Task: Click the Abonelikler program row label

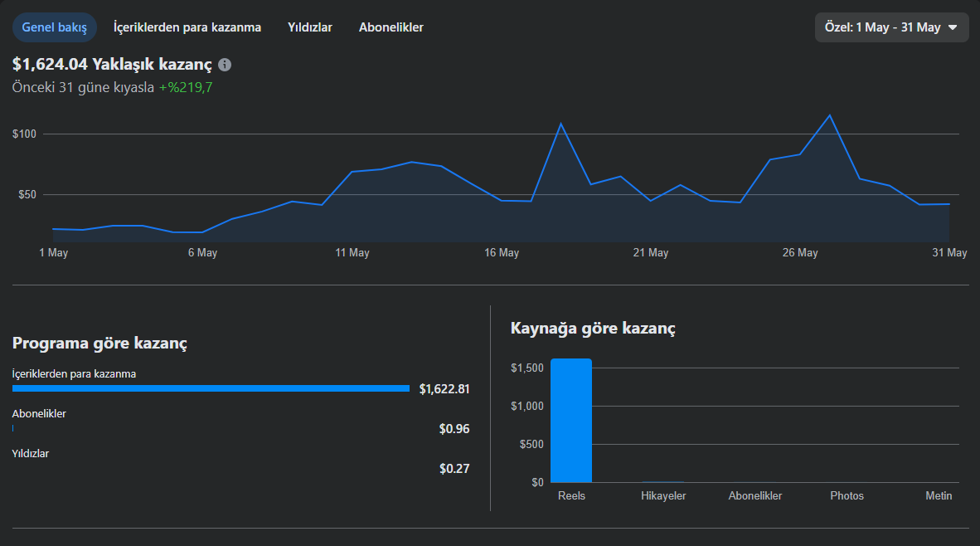Action: click(39, 413)
